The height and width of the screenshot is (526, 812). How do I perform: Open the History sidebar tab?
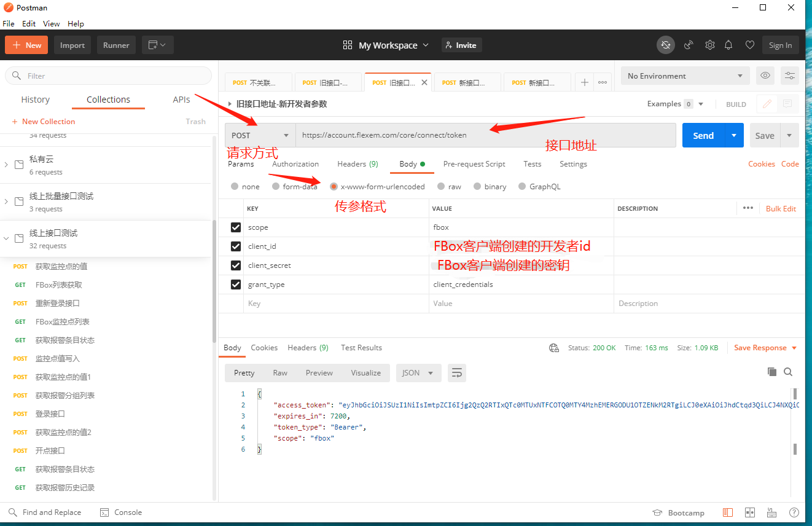click(x=36, y=100)
